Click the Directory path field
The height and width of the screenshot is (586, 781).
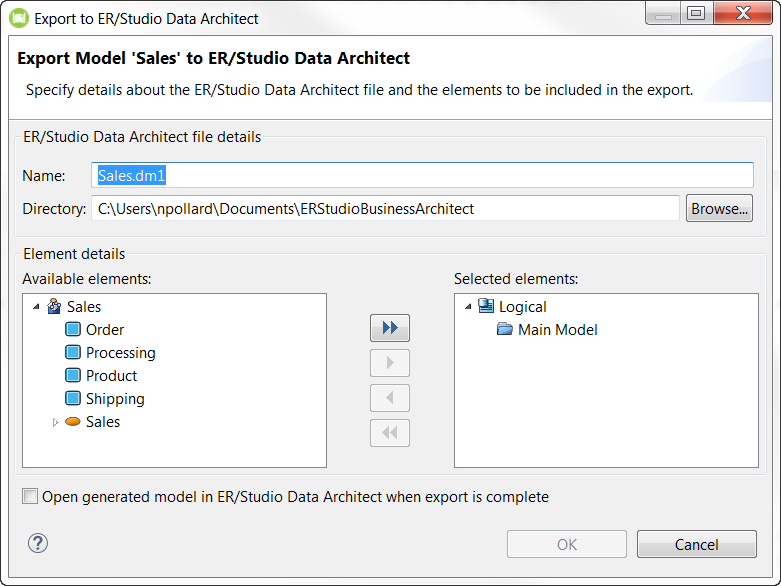point(385,208)
